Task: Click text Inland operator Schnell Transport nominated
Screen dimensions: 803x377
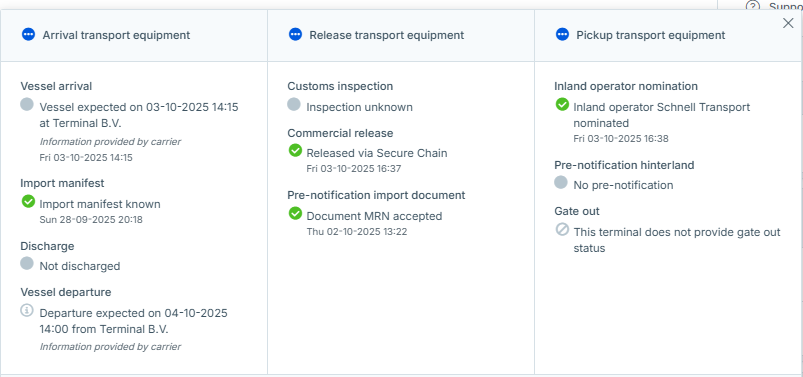Action: (662, 115)
